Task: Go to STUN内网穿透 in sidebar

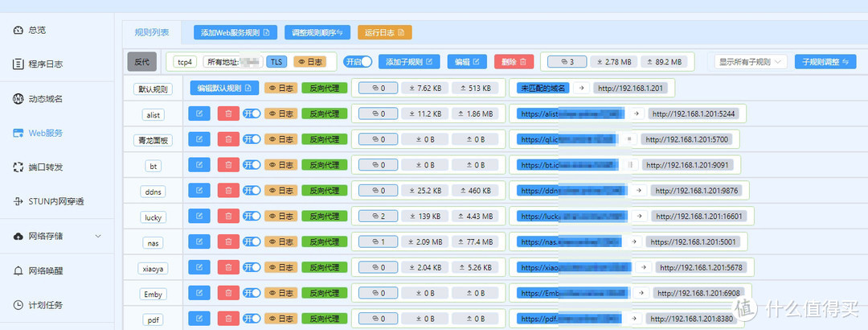Action: pos(56,201)
